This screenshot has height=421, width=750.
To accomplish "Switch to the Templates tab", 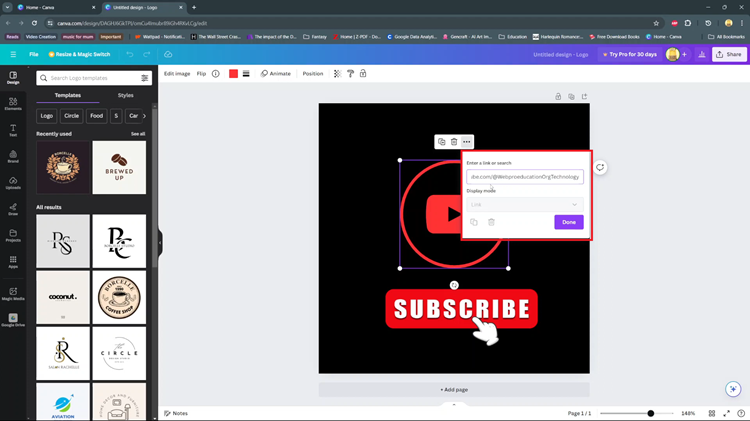I will [67, 95].
